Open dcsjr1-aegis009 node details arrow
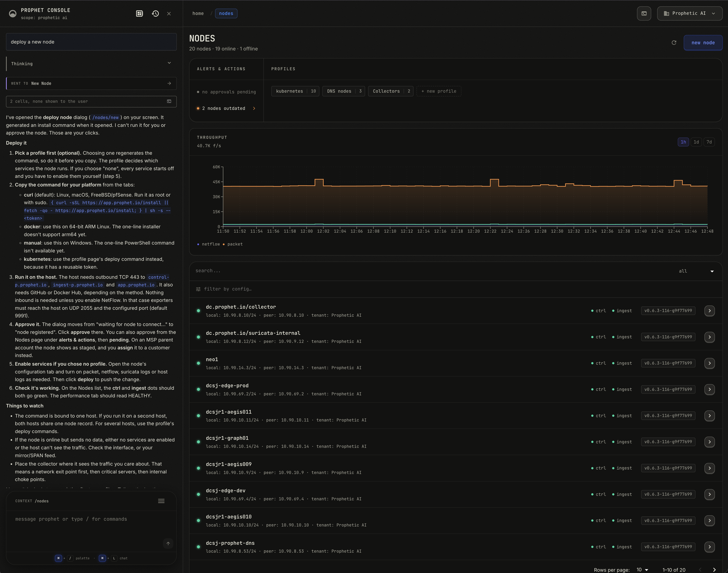The height and width of the screenshot is (573, 728). tap(709, 468)
